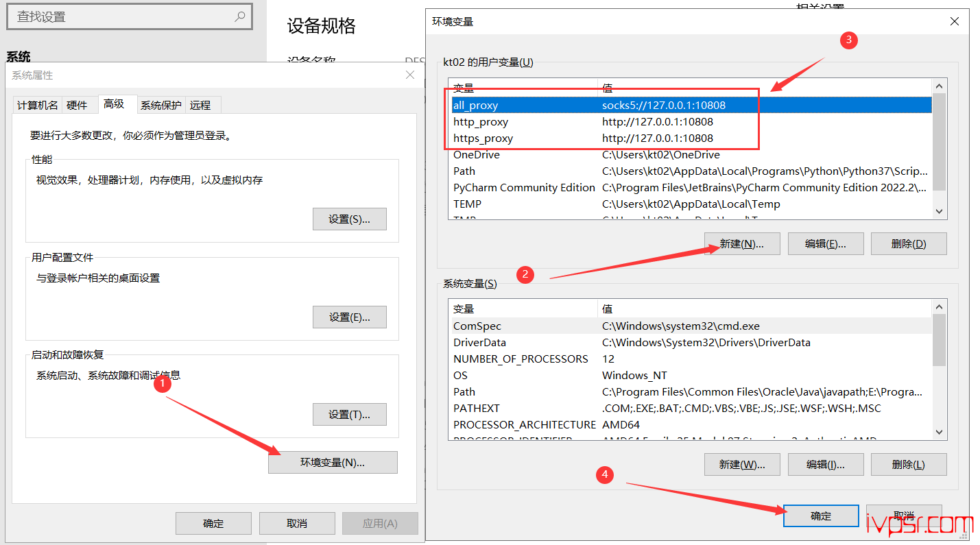Image resolution: width=980 pixels, height=545 pixels.
Task: Click the socks5://127.0.0.1:10808 value cell
Action: click(664, 105)
